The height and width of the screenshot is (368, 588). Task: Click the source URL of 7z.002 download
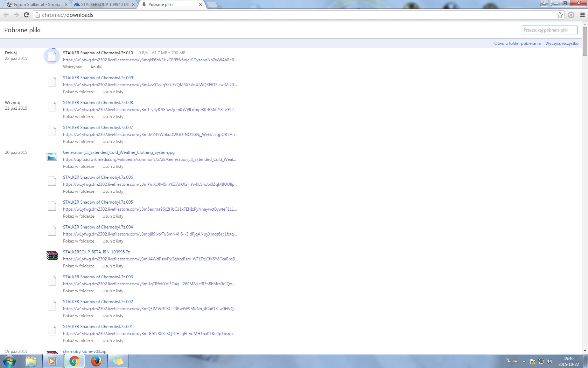coord(149,309)
